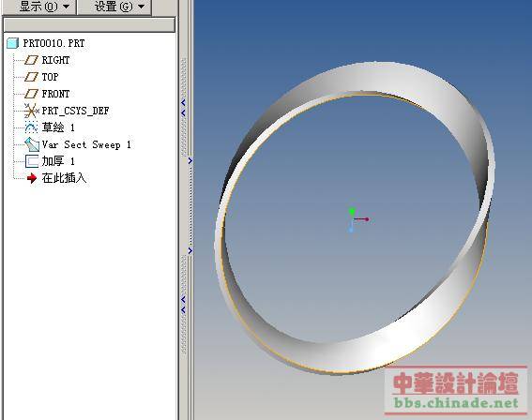Click the model tree search field

click(x=89, y=24)
